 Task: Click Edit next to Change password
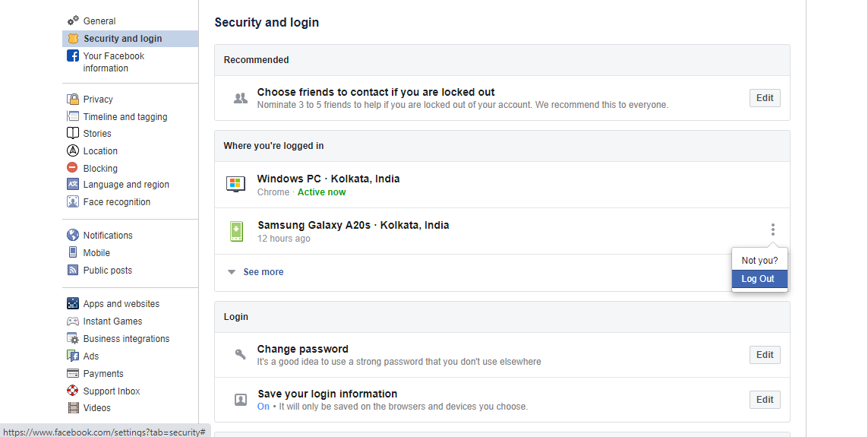pyautogui.click(x=765, y=355)
